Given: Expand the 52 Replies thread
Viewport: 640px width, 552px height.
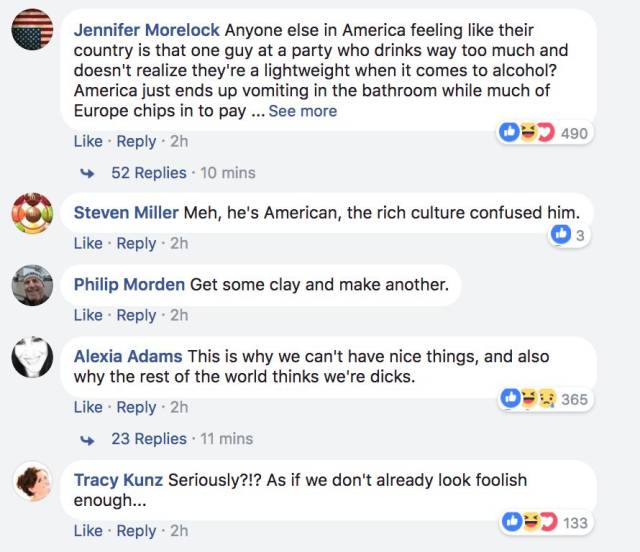Looking at the screenshot, I should (x=148, y=173).
